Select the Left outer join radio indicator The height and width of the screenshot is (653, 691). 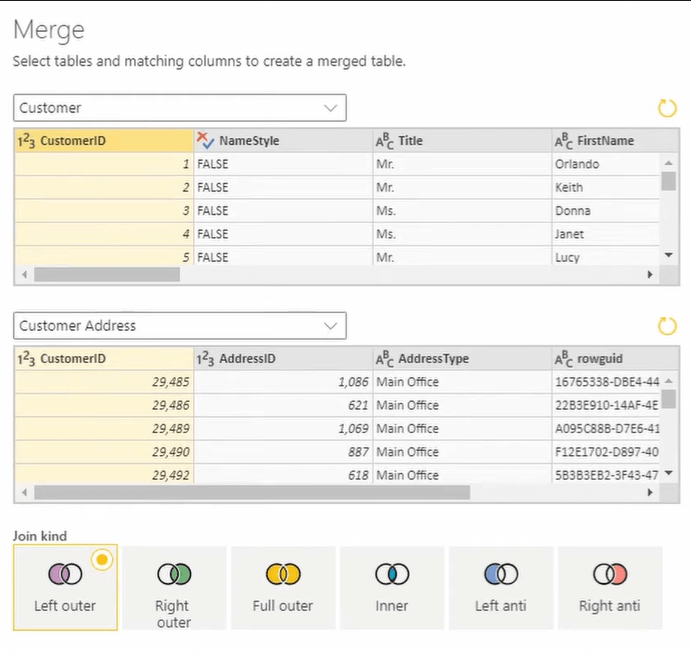pos(102,560)
